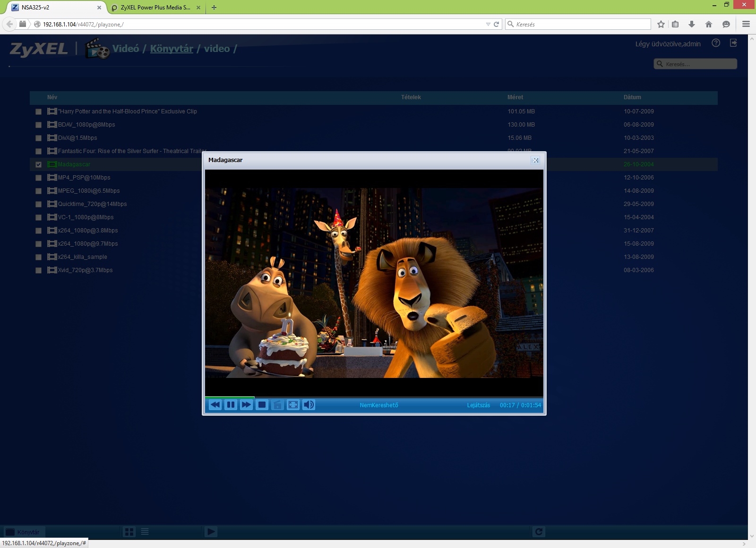Open the x264_killa_sample video
756x548 pixels.
(x=83, y=257)
